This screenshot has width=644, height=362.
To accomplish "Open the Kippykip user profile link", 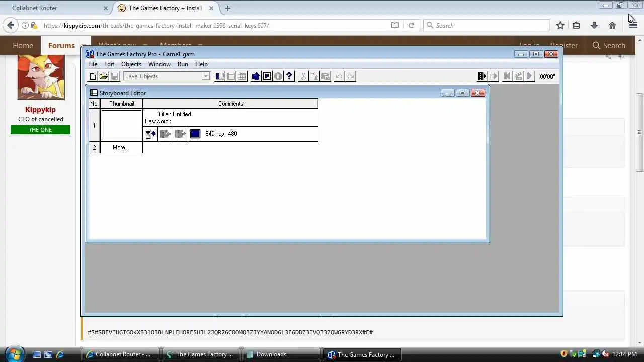I will (40, 110).
